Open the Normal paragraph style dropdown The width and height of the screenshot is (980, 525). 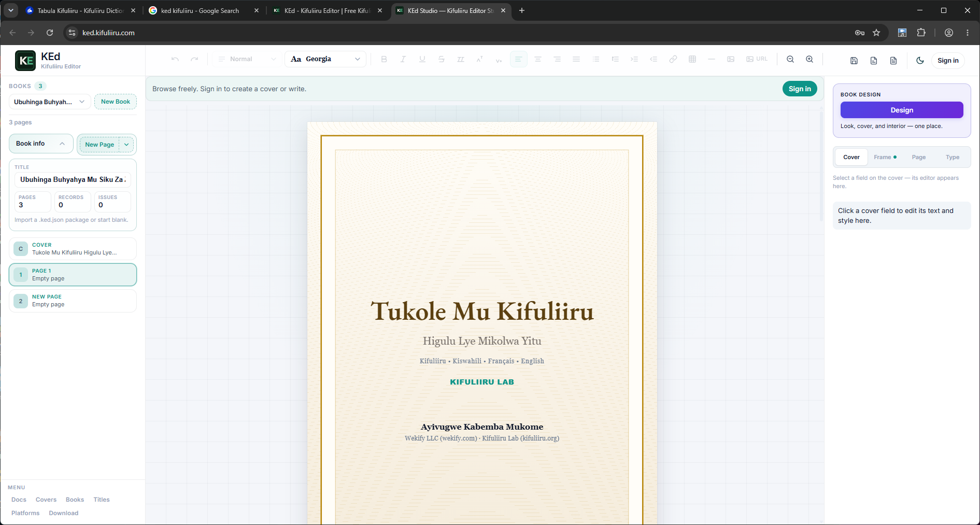pos(247,59)
